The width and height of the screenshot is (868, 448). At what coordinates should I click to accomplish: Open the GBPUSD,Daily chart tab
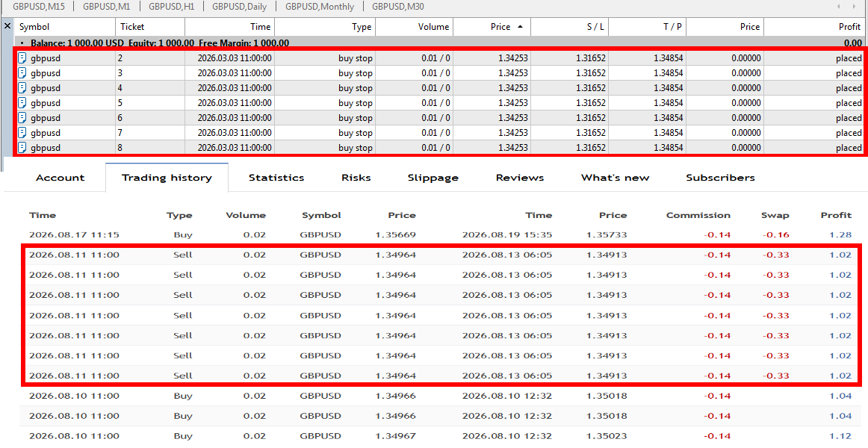[239, 7]
